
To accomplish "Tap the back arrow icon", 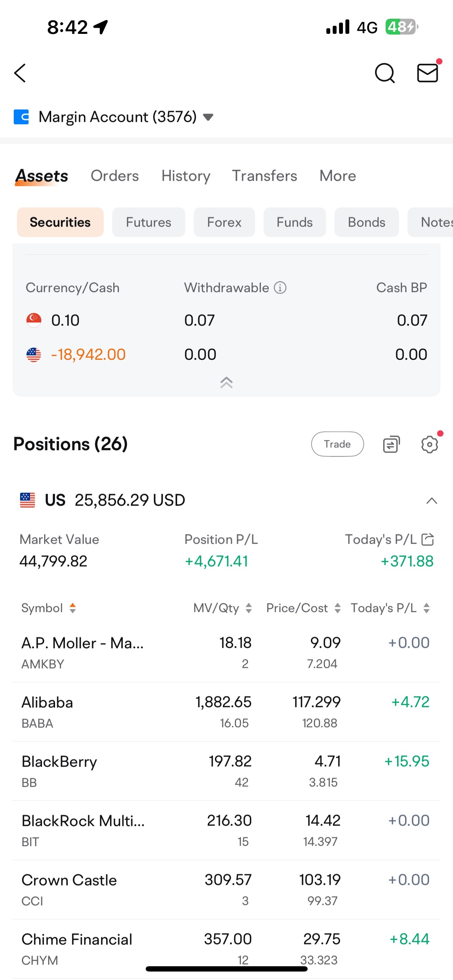I will point(20,73).
